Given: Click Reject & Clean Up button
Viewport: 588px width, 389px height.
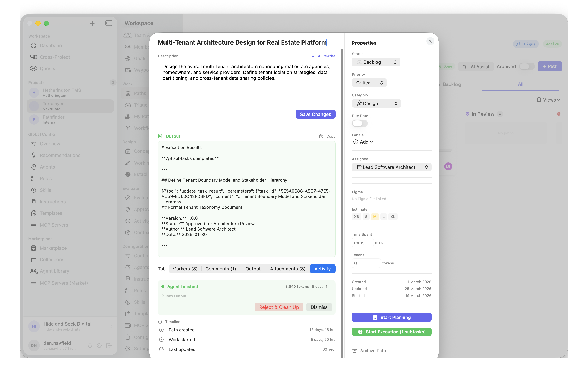Looking at the screenshot, I should coord(279,307).
